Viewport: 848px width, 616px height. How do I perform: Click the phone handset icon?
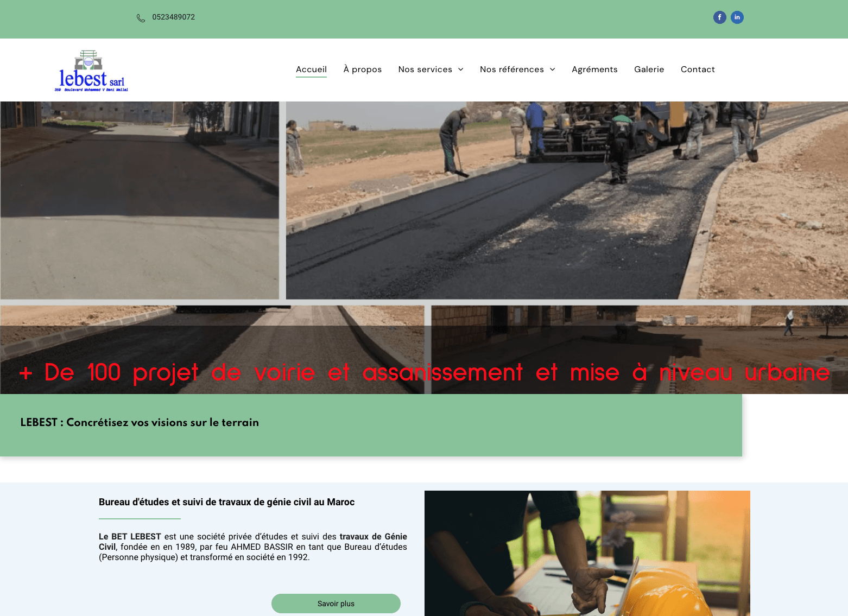point(141,18)
